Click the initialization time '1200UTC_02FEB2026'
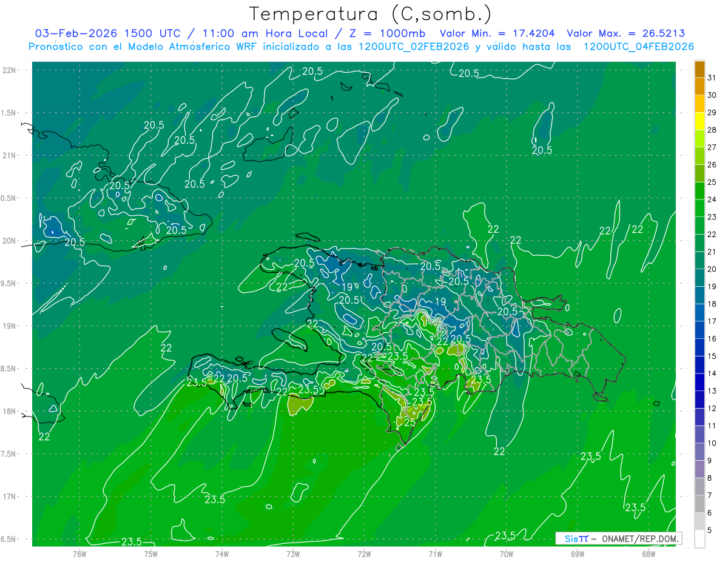Image resolution: width=728 pixels, height=562 pixels. 413,47
